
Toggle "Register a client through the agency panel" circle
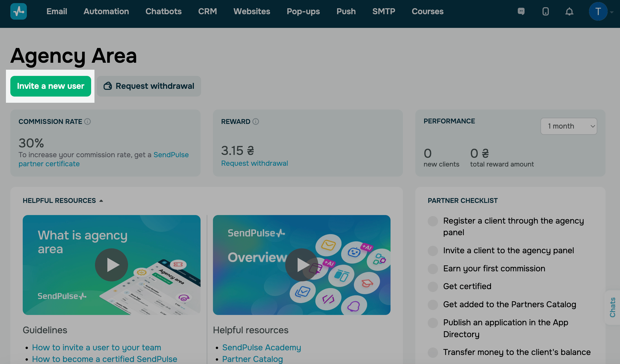pyautogui.click(x=433, y=221)
